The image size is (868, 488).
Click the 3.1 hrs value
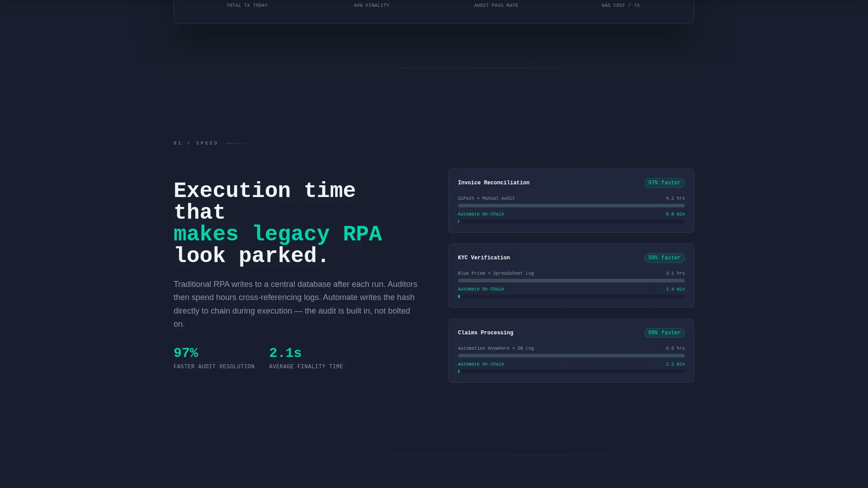[675, 273]
